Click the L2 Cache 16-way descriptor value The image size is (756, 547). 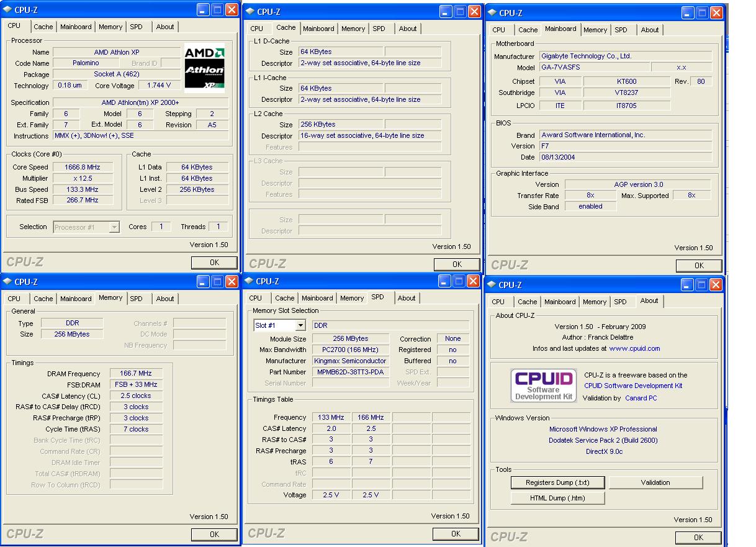pyautogui.click(x=370, y=135)
